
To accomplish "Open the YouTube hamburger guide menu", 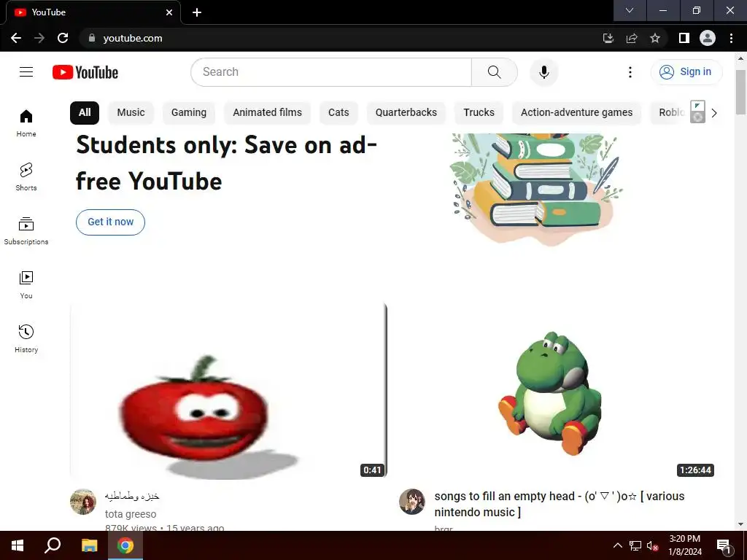I will click(26, 72).
